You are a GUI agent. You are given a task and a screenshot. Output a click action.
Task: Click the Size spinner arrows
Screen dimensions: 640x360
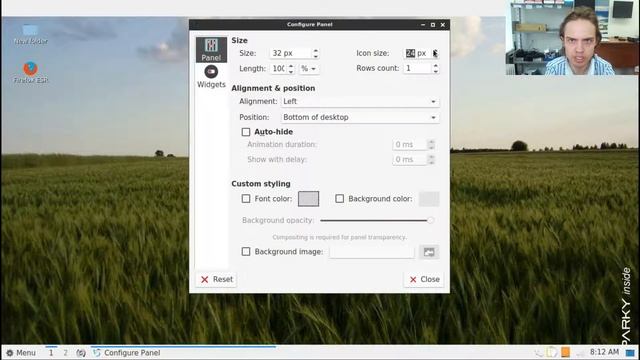point(316,53)
